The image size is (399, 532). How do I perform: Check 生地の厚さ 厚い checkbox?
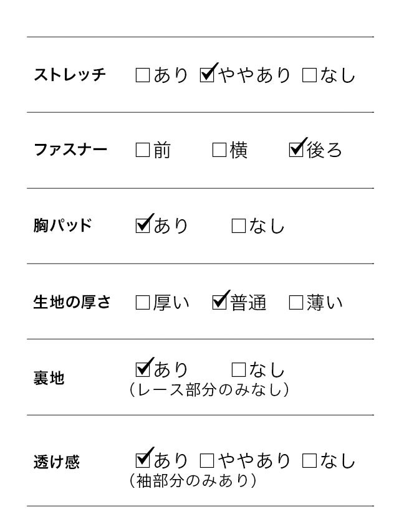[143, 303]
